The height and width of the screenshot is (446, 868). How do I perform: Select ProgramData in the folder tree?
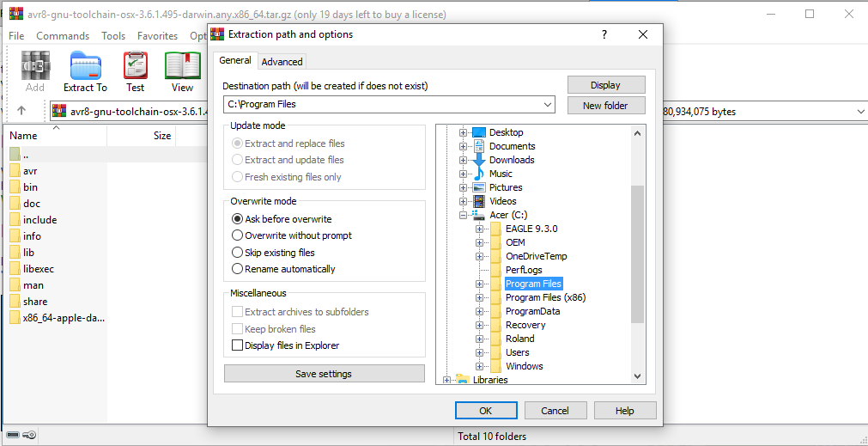pos(532,311)
